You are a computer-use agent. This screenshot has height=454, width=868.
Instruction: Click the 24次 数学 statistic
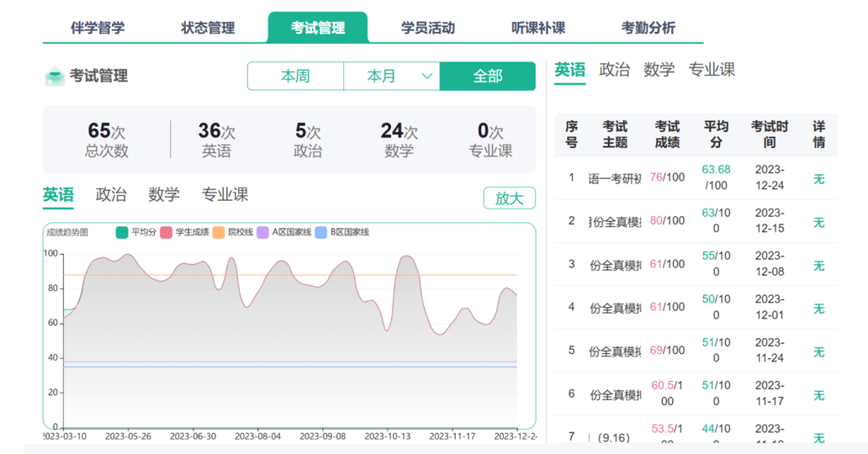tap(400, 140)
